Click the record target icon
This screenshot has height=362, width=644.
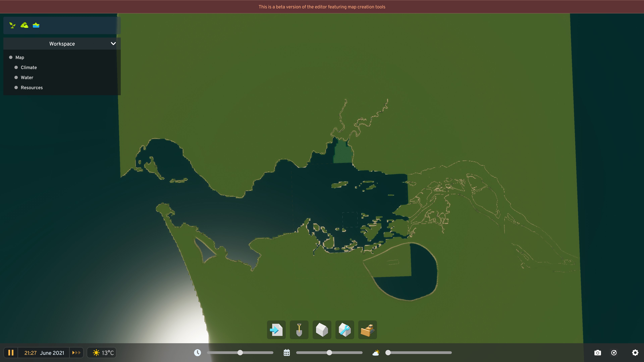pyautogui.click(x=614, y=353)
